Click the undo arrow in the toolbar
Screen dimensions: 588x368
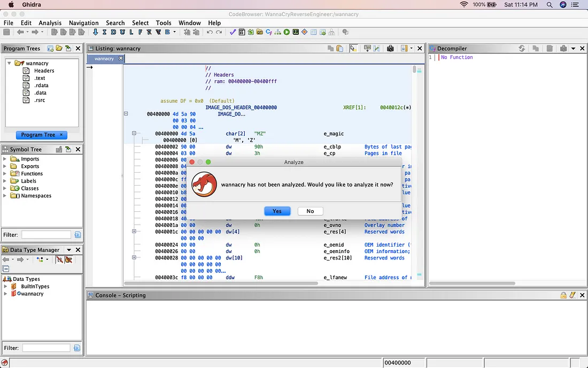(209, 33)
